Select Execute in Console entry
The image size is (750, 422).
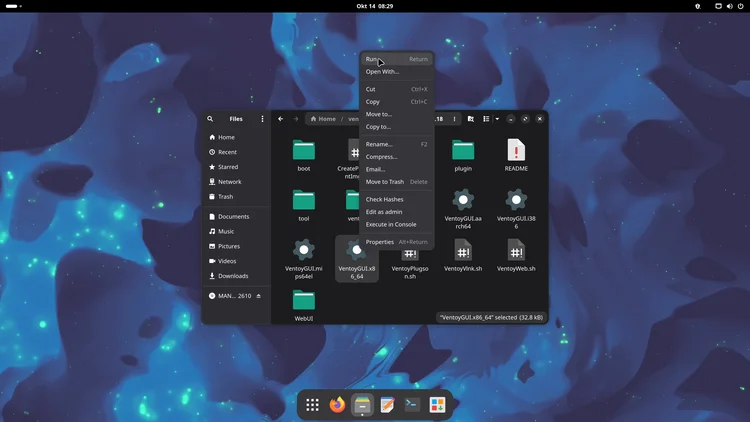397,224
